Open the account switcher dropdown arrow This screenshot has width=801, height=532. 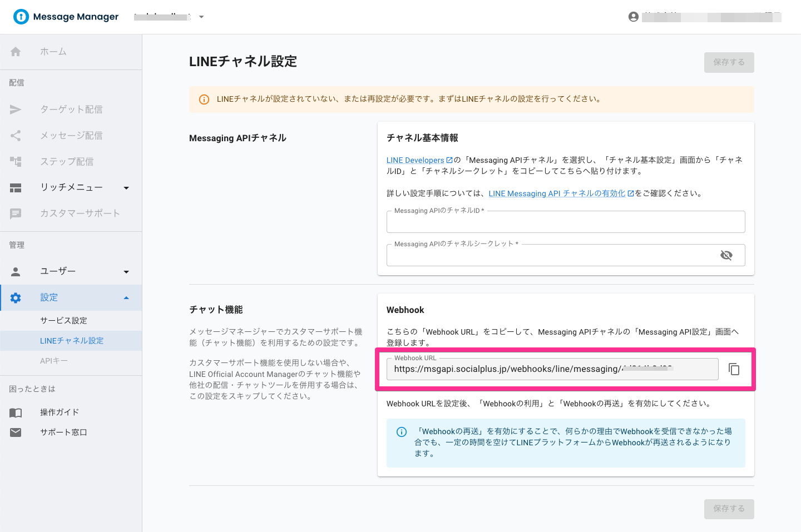point(201,17)
